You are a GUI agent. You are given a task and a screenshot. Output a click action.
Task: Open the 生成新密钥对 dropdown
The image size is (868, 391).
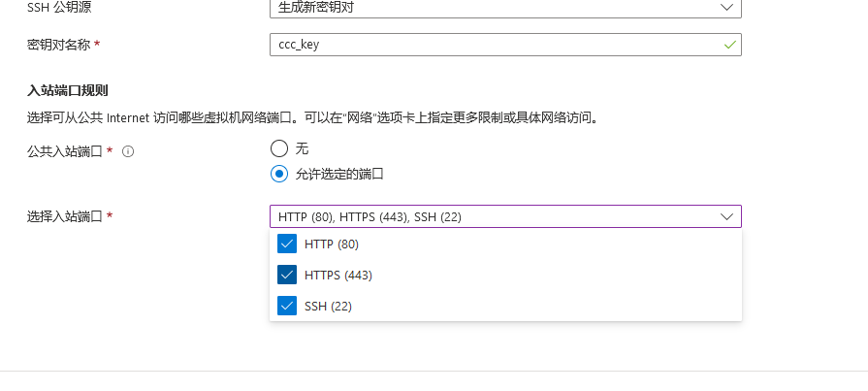504,7
